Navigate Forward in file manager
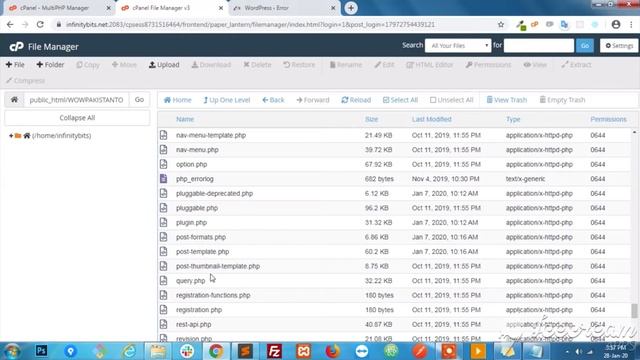 (x=313, y=100)
